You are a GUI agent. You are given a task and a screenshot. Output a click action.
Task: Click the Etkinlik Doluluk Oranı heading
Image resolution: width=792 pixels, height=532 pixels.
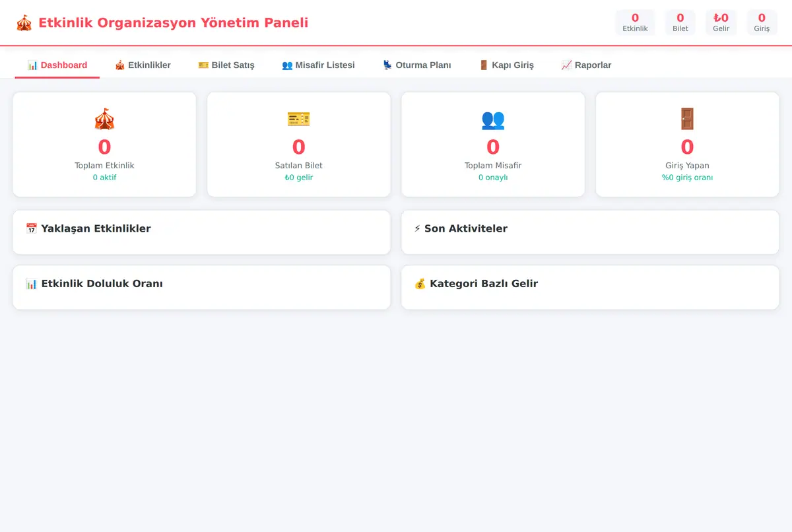[x=102, y=284]
